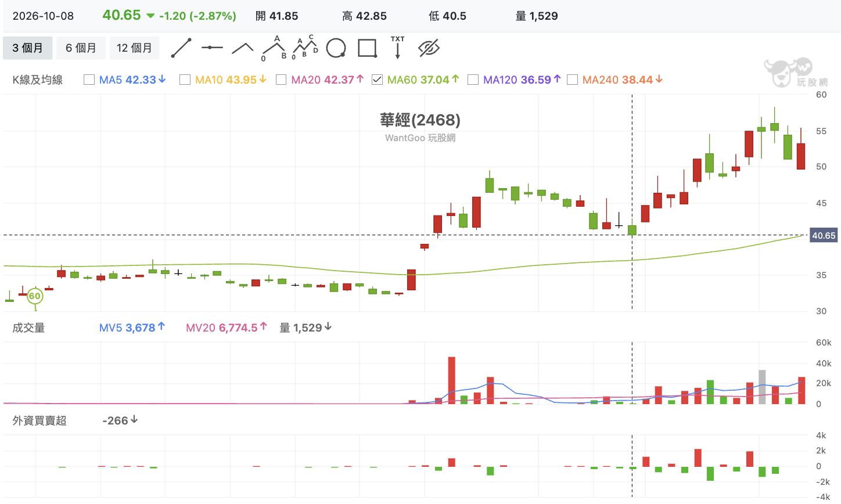Image resolution: width=841 pixels, height=504 pixels.
Task: Click the circled 60 MA marker
Action: click(35, 296)
